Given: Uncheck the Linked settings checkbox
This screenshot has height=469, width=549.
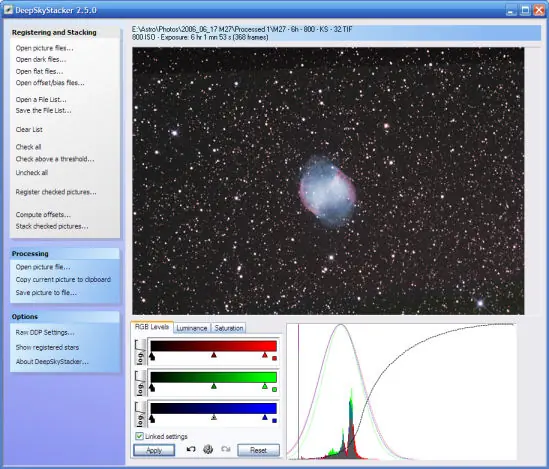Looking at the screenshot, I should tap(139, 436).
